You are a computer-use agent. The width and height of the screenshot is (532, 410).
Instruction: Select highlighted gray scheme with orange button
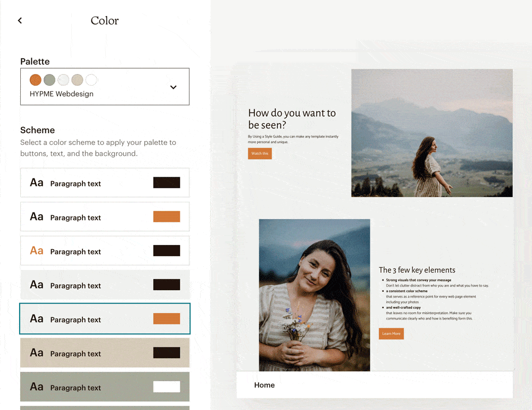(105, 318)
